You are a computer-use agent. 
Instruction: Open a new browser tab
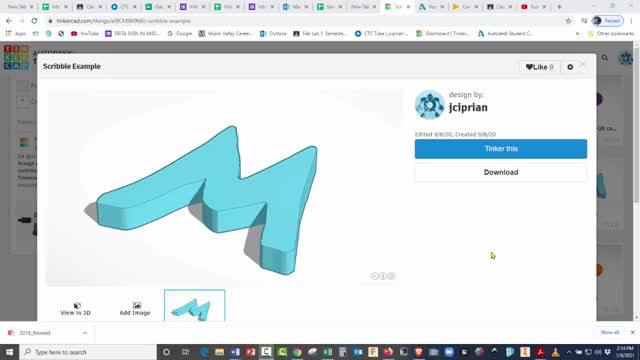pos(560,7)
